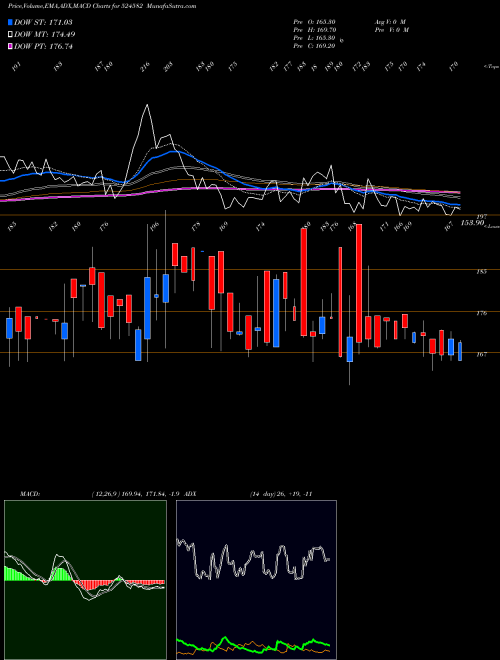This screenshot has height=660, width=500.
Task: Click the magenta DOW PT legend swatch
Action: point(10,47)
